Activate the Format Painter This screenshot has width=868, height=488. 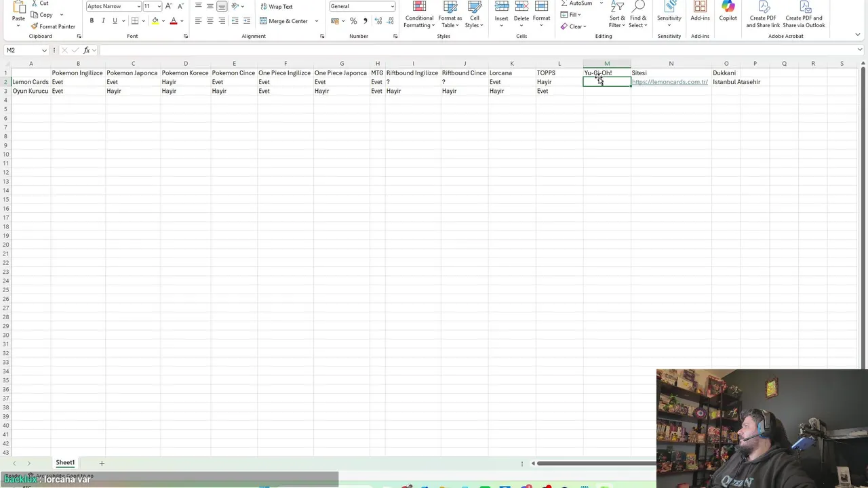(53, 26)
